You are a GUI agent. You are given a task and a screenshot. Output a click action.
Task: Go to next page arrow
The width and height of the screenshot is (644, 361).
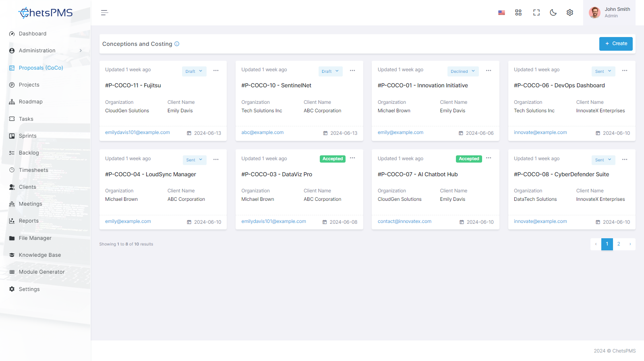(x=630, y=244)
